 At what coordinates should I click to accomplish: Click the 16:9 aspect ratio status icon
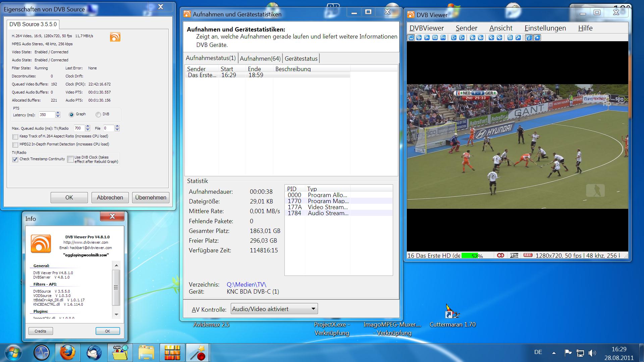click(x=514, y=255)
